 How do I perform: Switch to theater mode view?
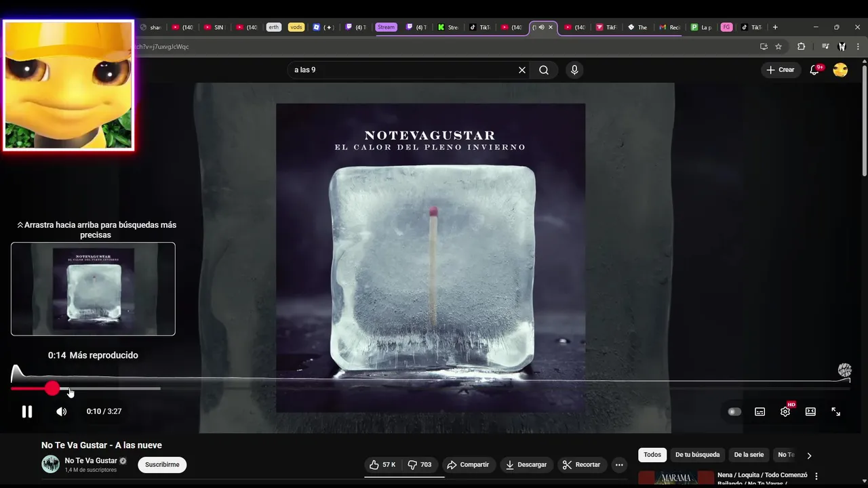click(x=810, y=411)
